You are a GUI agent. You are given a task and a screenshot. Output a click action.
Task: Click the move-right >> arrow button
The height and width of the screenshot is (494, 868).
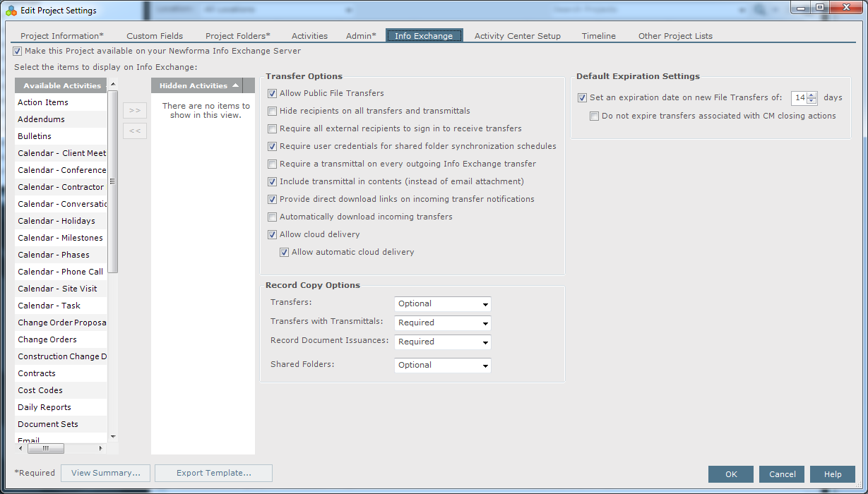click(135, 111)
